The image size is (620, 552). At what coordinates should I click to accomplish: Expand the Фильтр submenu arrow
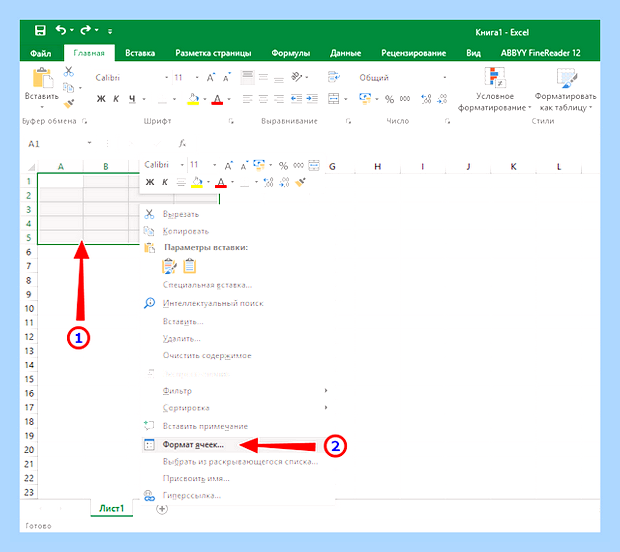click(326, 391)
